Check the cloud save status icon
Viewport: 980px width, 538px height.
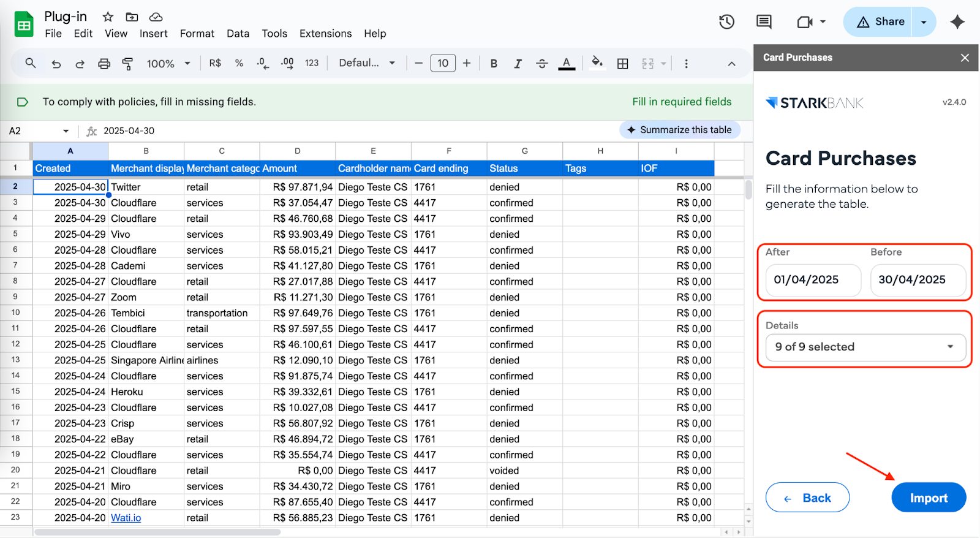156,17
